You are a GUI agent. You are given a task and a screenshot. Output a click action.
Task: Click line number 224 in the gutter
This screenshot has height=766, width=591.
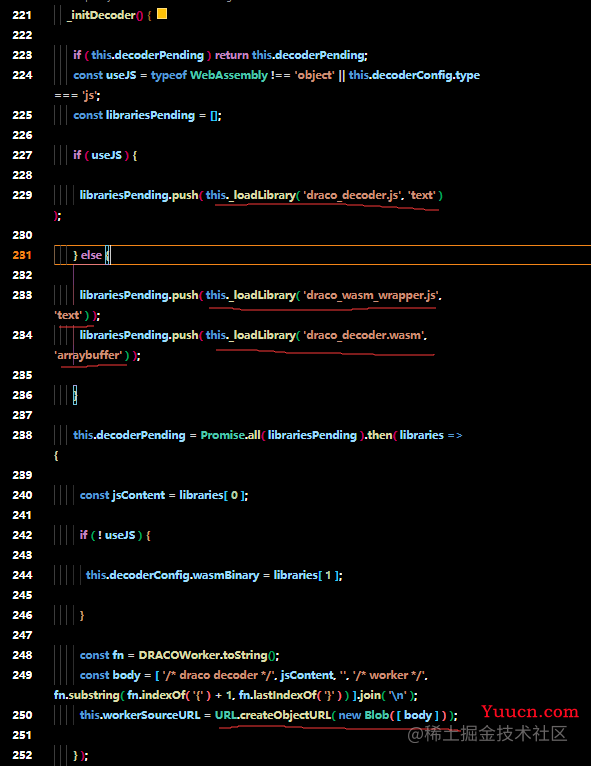coord(22,75)
